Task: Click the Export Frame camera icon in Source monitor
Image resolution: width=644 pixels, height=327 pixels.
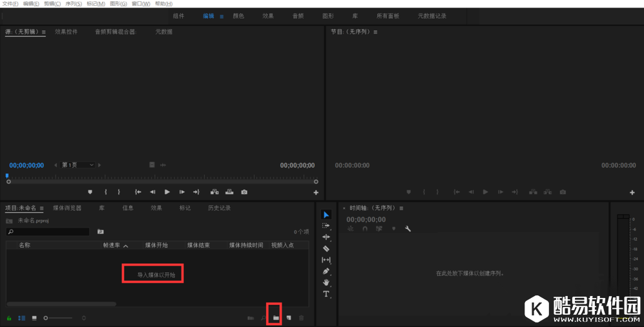Action: click(x=244, y=192)
